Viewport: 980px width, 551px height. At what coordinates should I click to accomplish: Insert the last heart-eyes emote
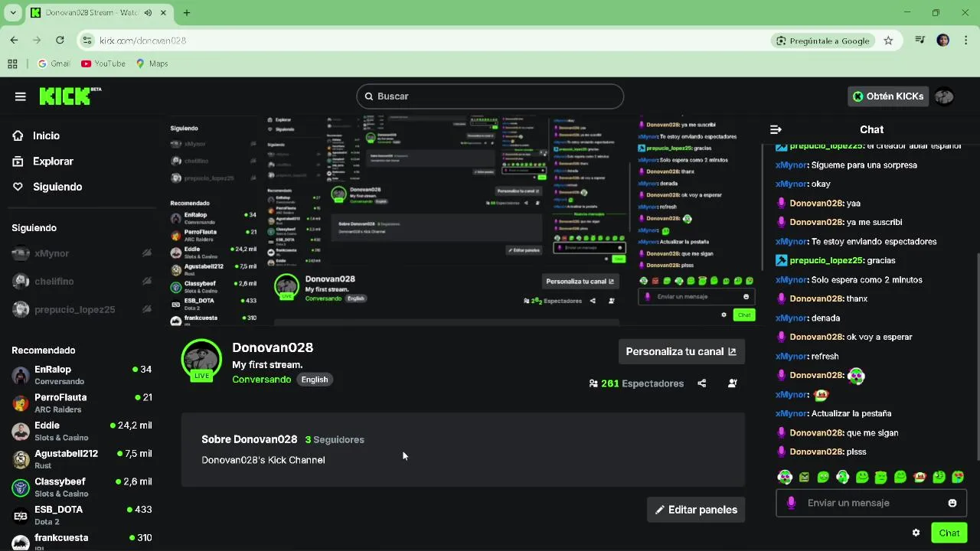pos(959,477)
